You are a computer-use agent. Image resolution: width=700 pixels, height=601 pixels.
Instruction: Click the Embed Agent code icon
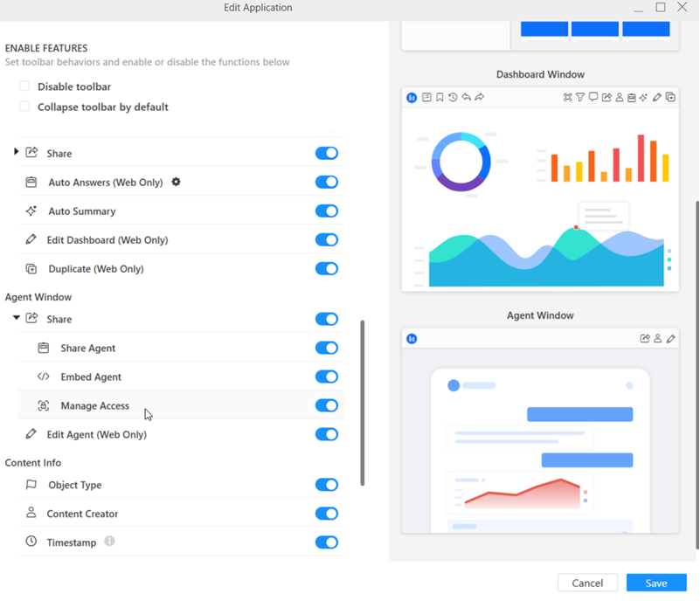pos(43,377)
